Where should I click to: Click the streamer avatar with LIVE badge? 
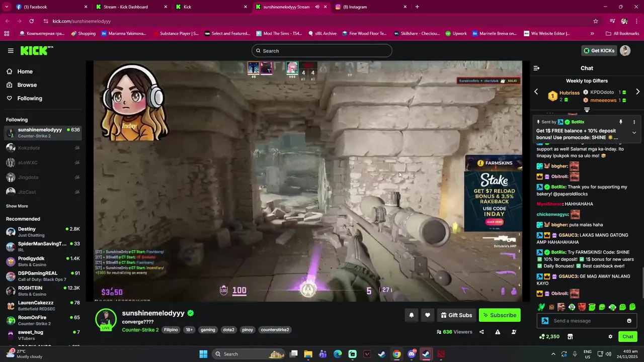click(106, 320)
